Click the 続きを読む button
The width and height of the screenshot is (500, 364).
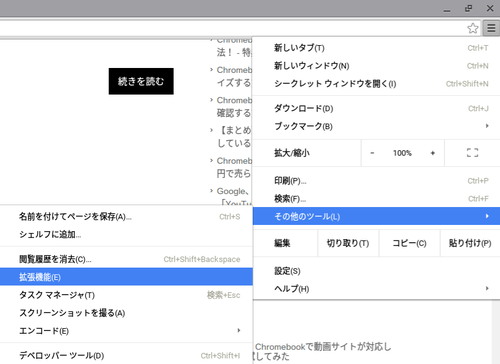tap(141, 81)
